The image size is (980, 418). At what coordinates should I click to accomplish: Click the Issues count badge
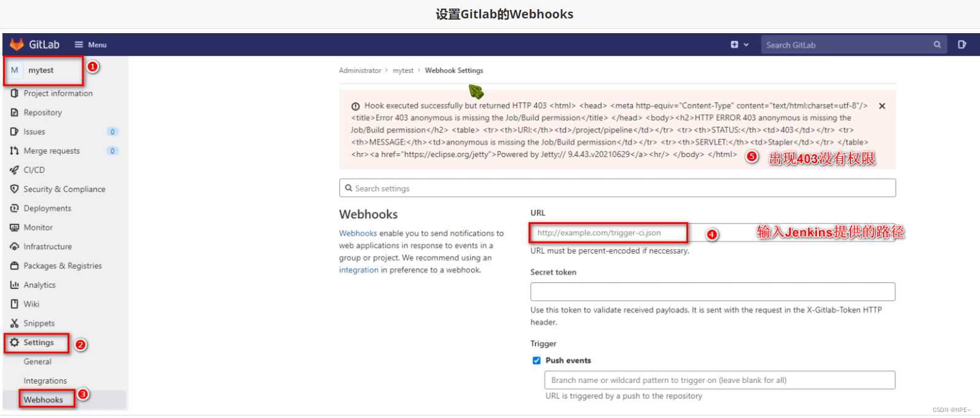click(112, 131)
